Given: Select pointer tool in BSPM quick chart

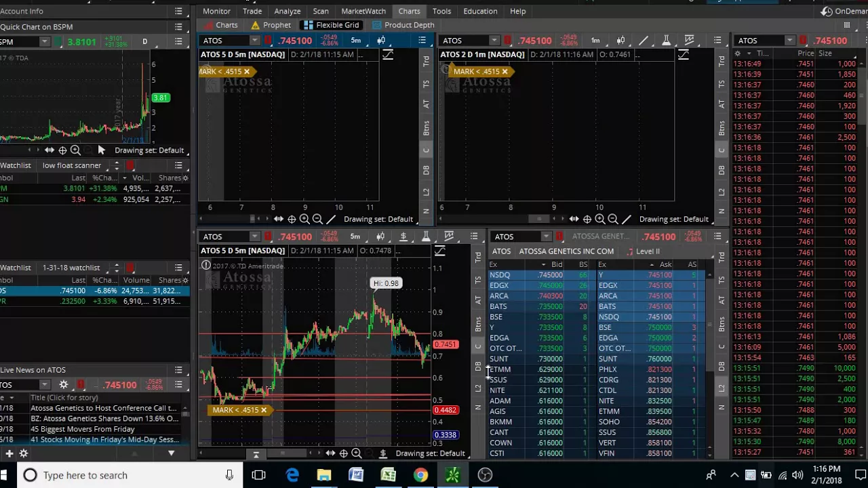Looking at the screenshot, I should 101,150.
